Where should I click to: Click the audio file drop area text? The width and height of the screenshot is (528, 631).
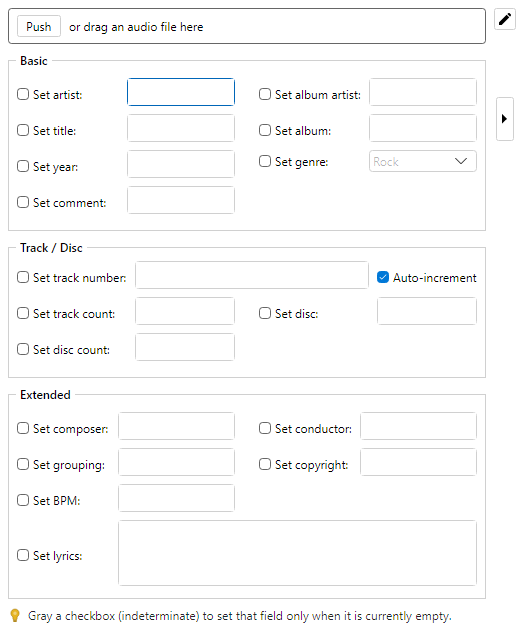[x=136, y=27]
